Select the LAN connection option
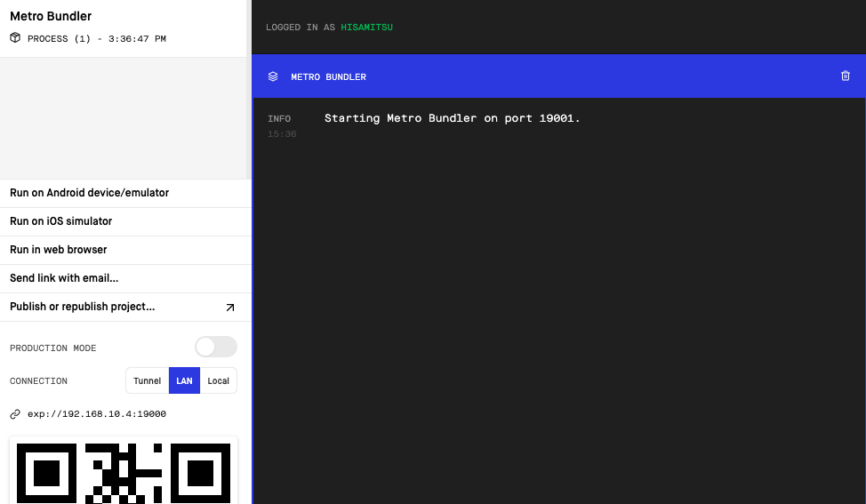The image size is (866, 504). point(184,380)
